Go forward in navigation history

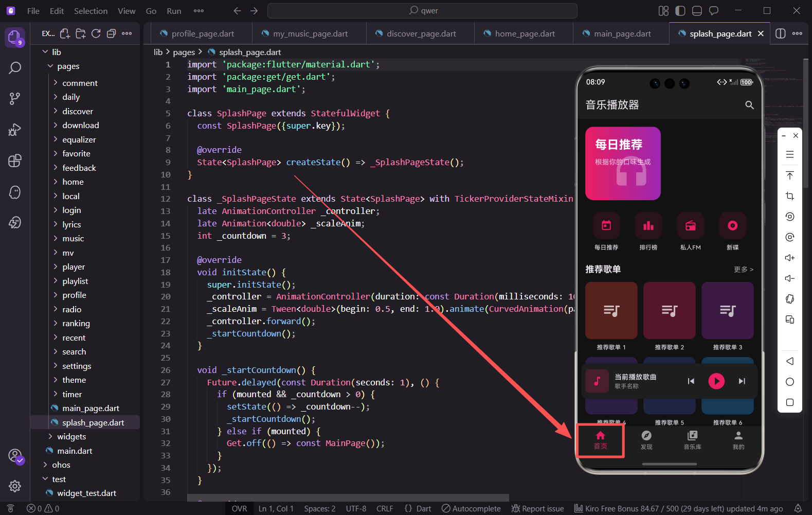[254, 11]
